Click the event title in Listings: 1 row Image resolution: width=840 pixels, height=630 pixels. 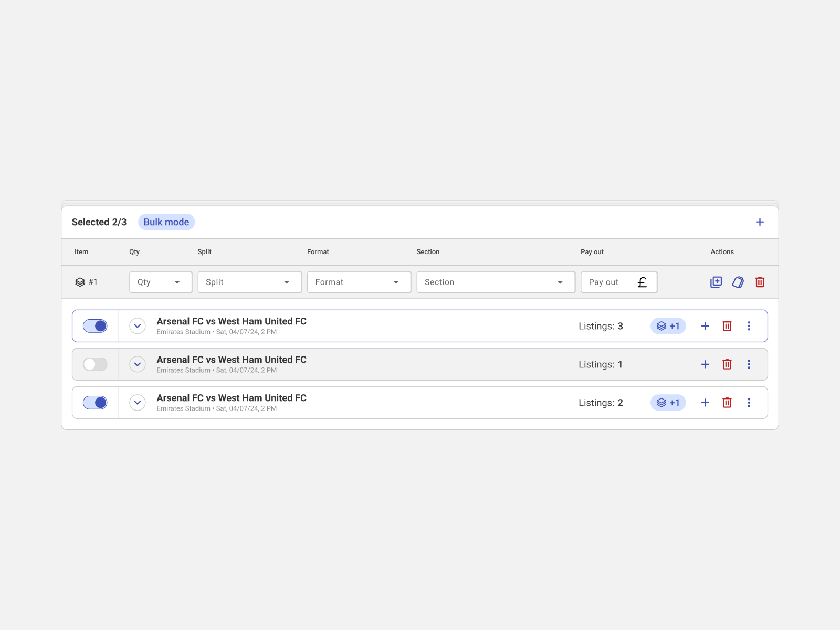pos(232,360)
